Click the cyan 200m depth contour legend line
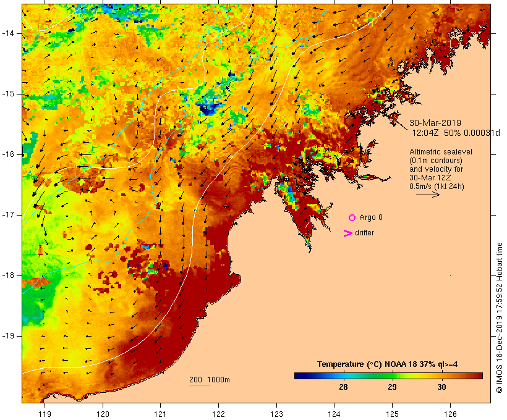Viewport: 507px width, 420px height. point(200,385)
